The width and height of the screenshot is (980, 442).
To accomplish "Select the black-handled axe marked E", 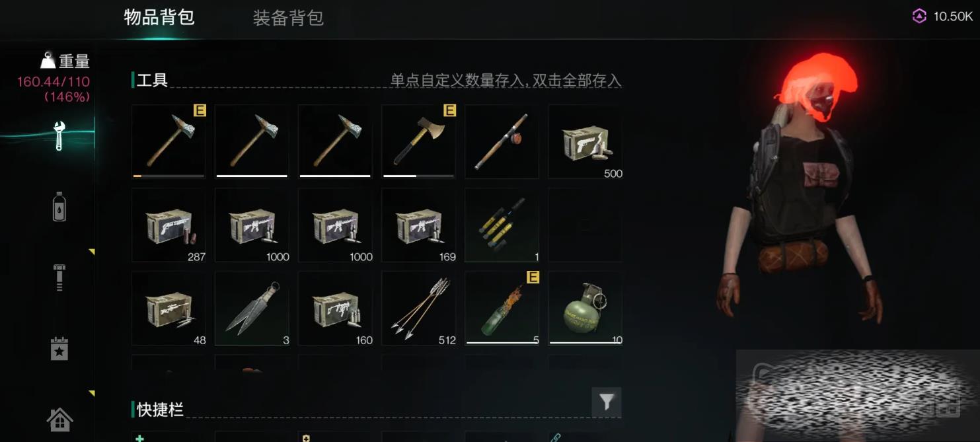I will pos(418,141).
